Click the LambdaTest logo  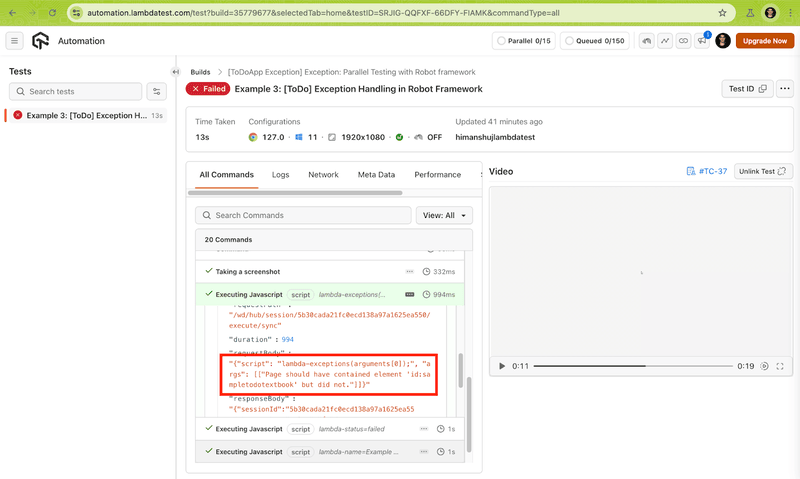point(40,41)
